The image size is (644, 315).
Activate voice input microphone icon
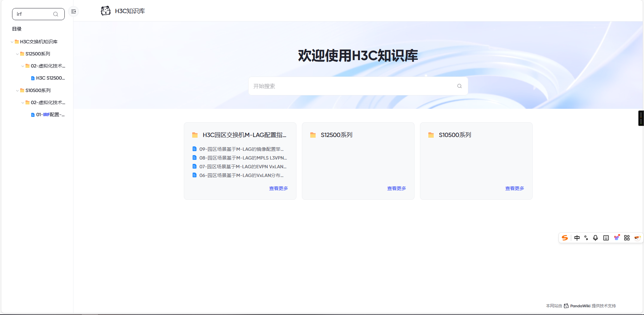(x=595, y=238)
